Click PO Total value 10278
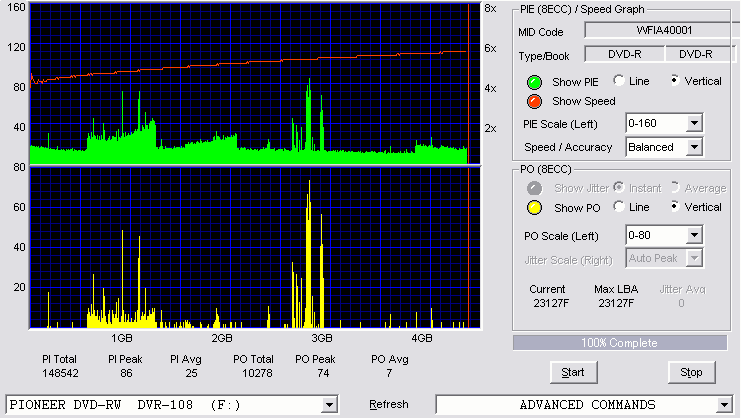This screenshot has height=418, width=741. (257, 373)
